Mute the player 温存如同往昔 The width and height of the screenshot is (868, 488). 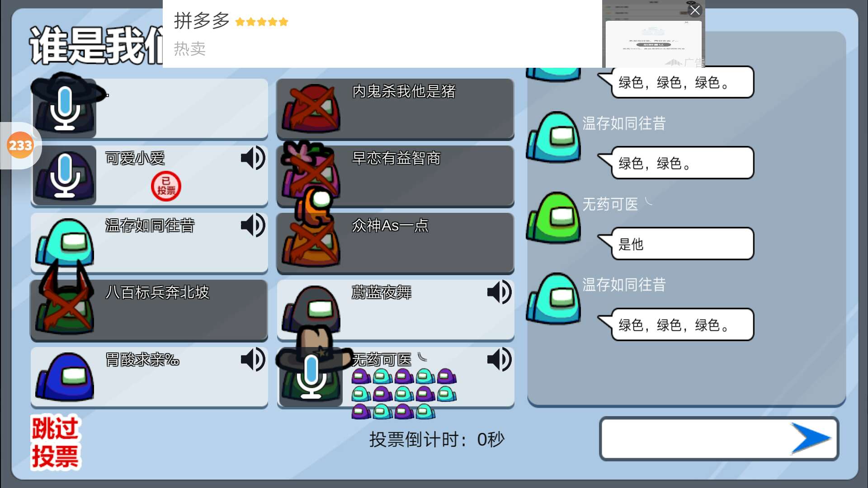pyautogui.click(x=253, y=225)
